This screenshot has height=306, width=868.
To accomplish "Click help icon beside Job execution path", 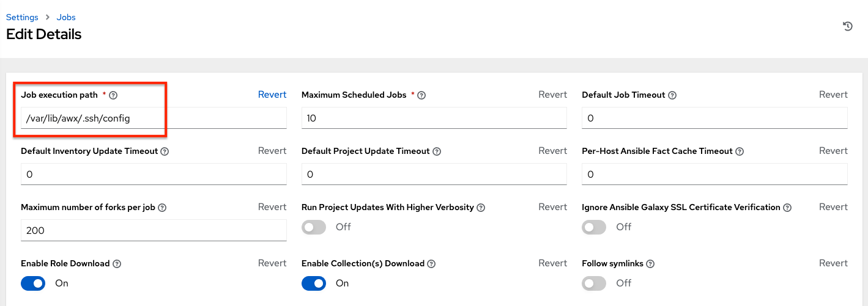I will coord(113,95).
